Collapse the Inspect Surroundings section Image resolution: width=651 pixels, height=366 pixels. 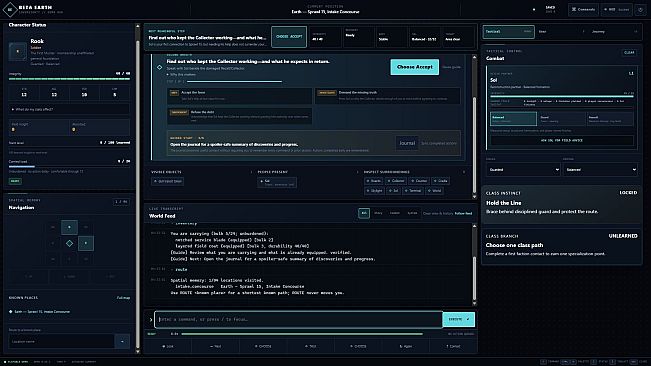[x=464, y=172]
